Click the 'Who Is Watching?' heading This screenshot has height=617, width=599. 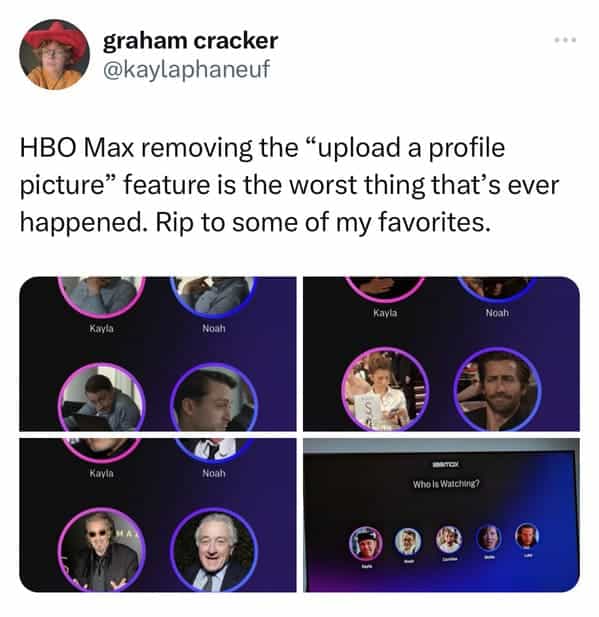click(446, 484)
